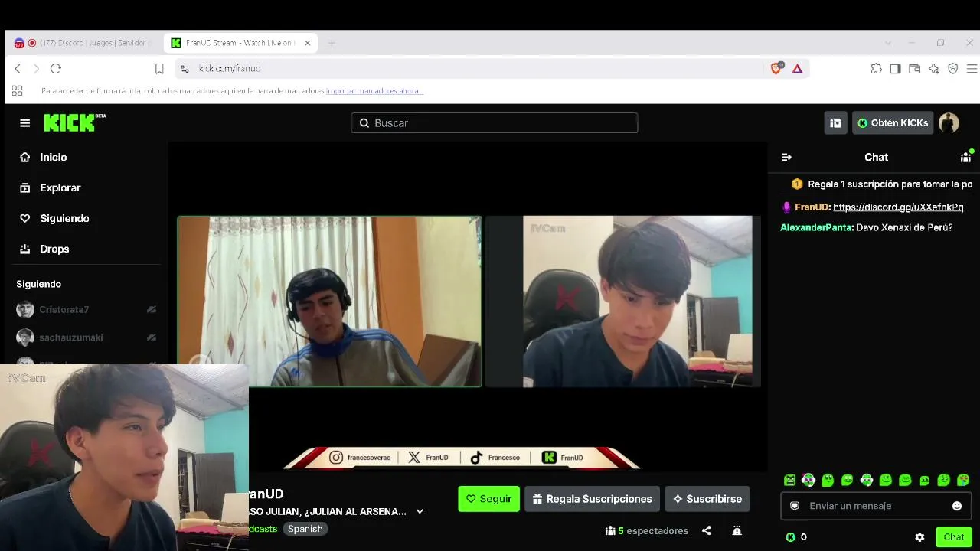Open the emoji picker in chat
The width and height of the screenshot is (980, 551).
pyautogui.click(x=957, y=506)
